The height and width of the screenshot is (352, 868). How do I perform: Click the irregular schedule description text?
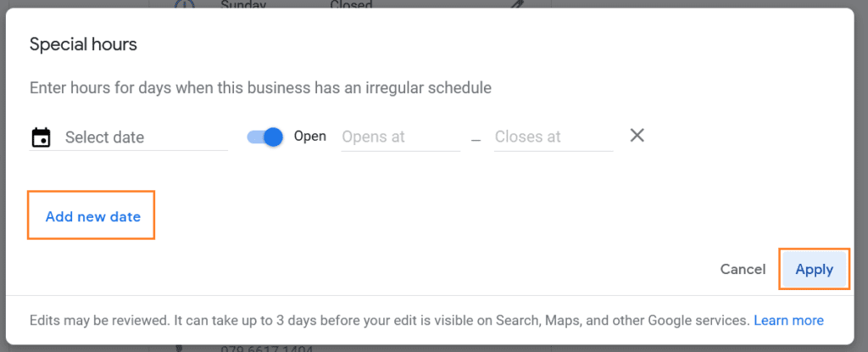click(260, 87)
